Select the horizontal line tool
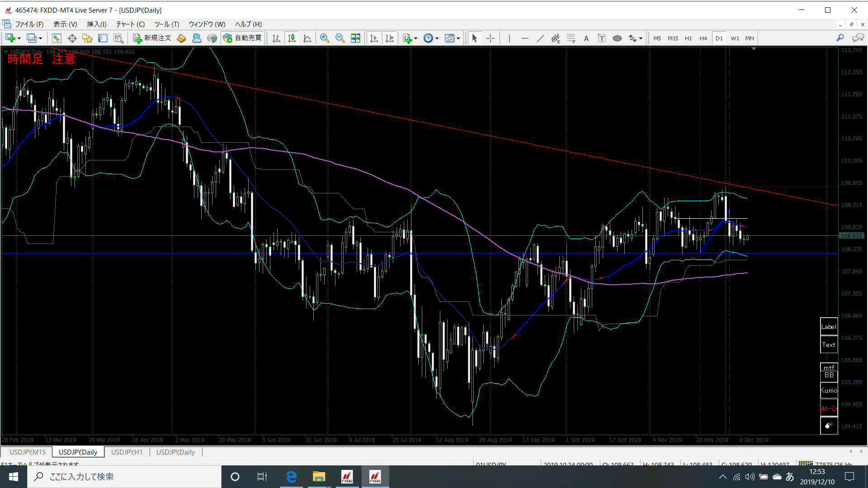The width and height of the screenshot is (868, 488). tap(524, 38)
